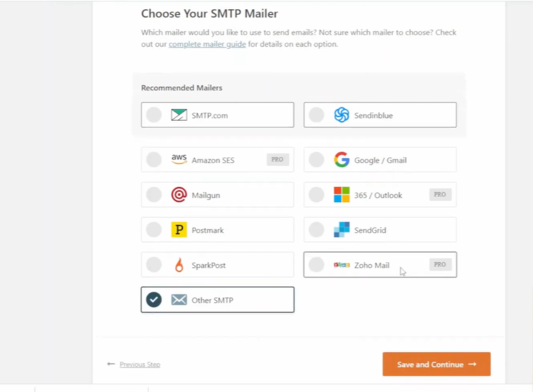The height and width of the screenshot is (392, 533).
Task: Click the Zoho Mail logo icon
Action: 341,265
